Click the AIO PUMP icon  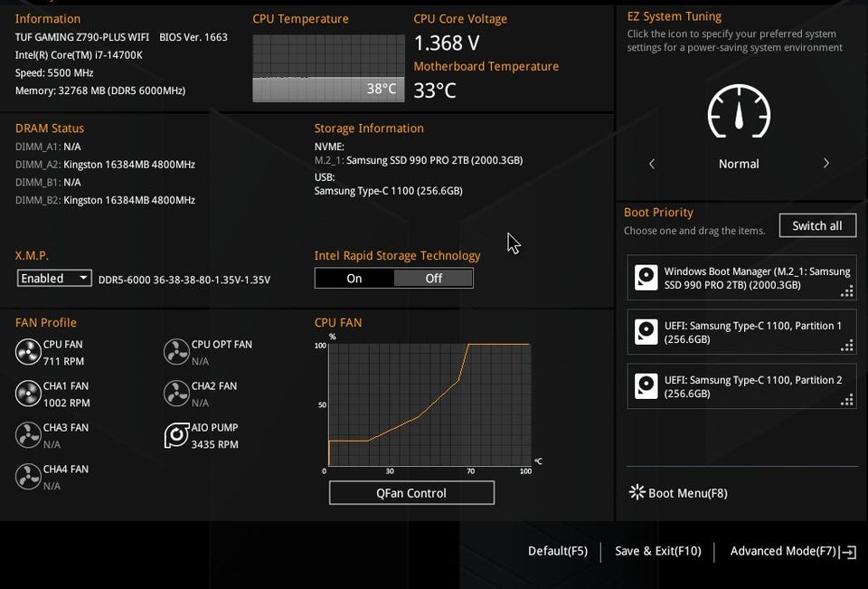176,435
